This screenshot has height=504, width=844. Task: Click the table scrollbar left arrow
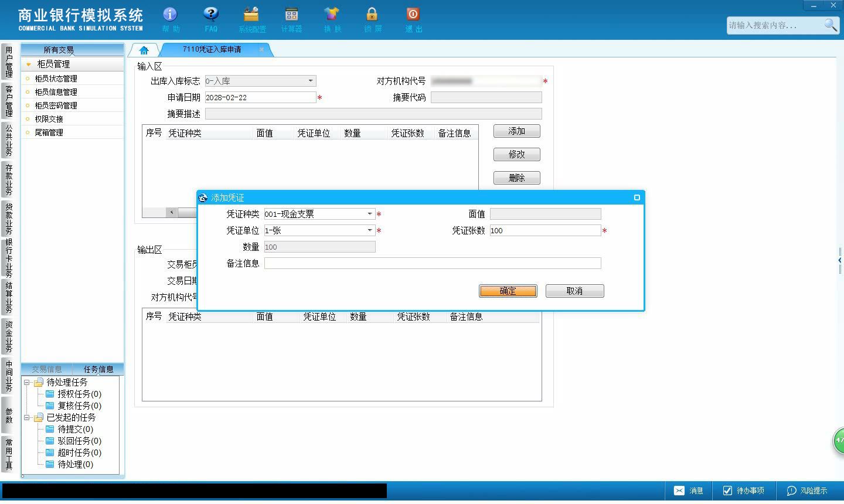172,212
